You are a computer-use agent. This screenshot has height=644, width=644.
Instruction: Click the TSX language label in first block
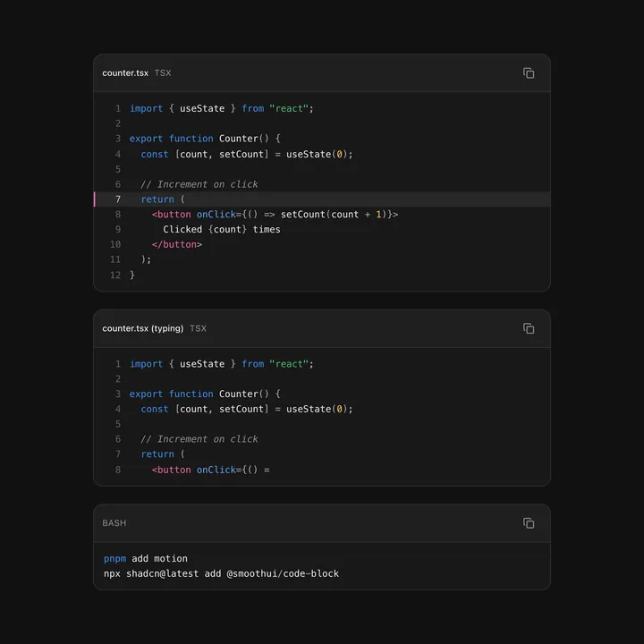tap(163, 73)
